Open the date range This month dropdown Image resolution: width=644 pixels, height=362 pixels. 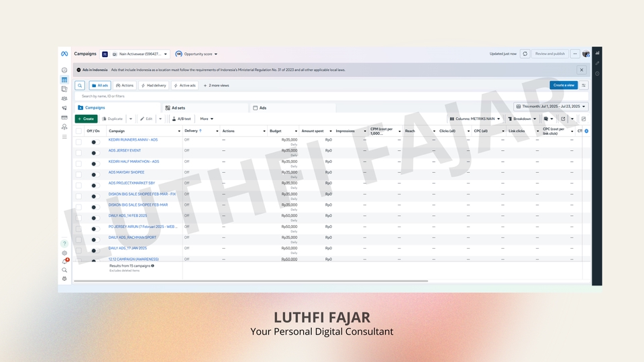[551, 107]
